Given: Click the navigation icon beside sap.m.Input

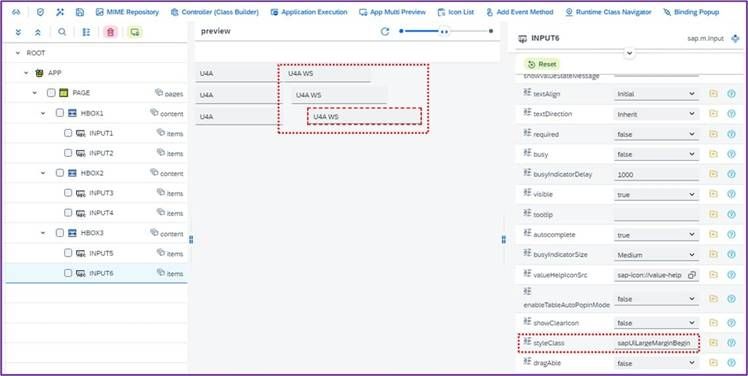Looking at the screenshot, I should coord(735,39).
